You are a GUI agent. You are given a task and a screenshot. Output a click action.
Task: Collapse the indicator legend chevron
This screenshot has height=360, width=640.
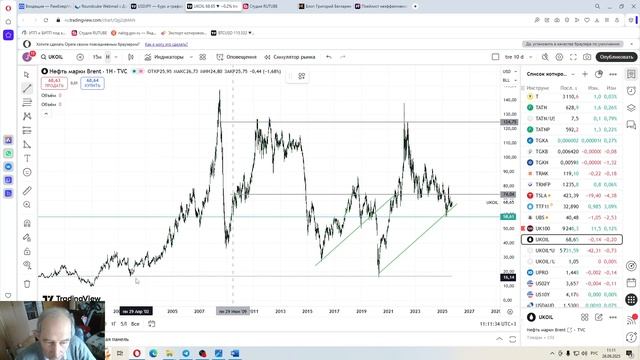click(x=46, y=114)
